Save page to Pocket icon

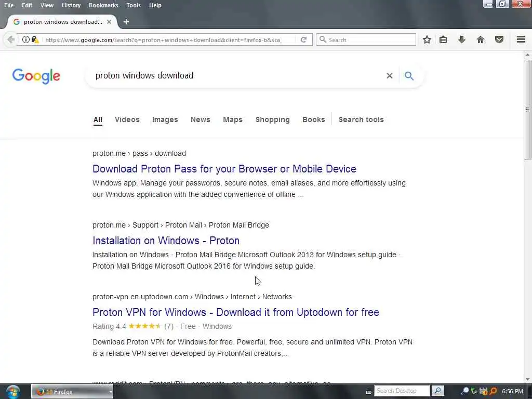click(499, 39)
